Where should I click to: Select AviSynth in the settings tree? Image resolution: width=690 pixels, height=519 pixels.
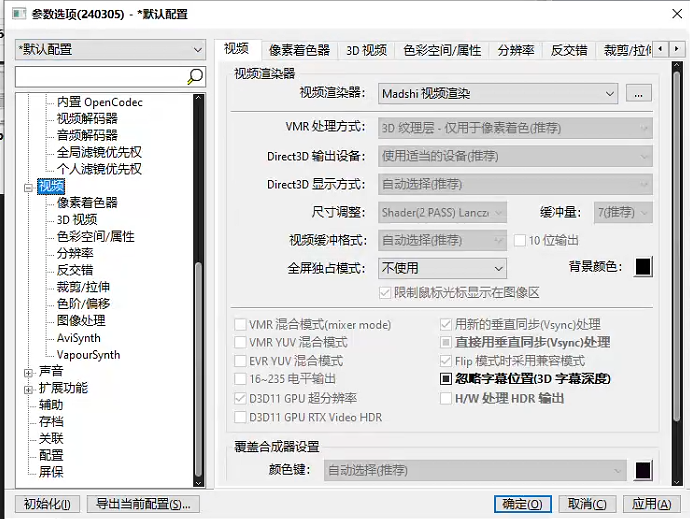(78, 338)
